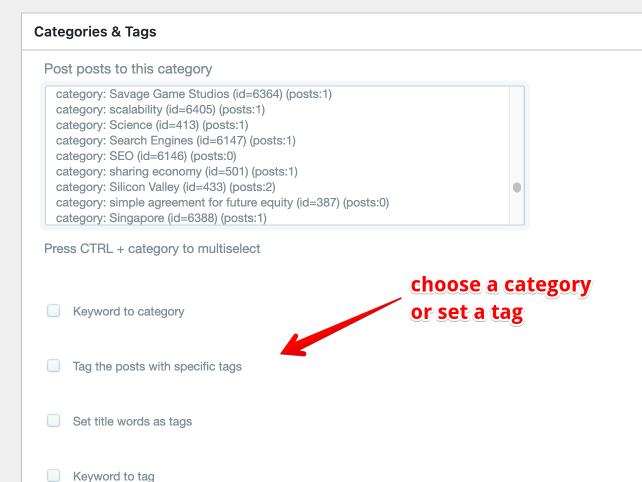
Task: Click the 'Keyword to tag' label text
Action: [x=113, y=476]
